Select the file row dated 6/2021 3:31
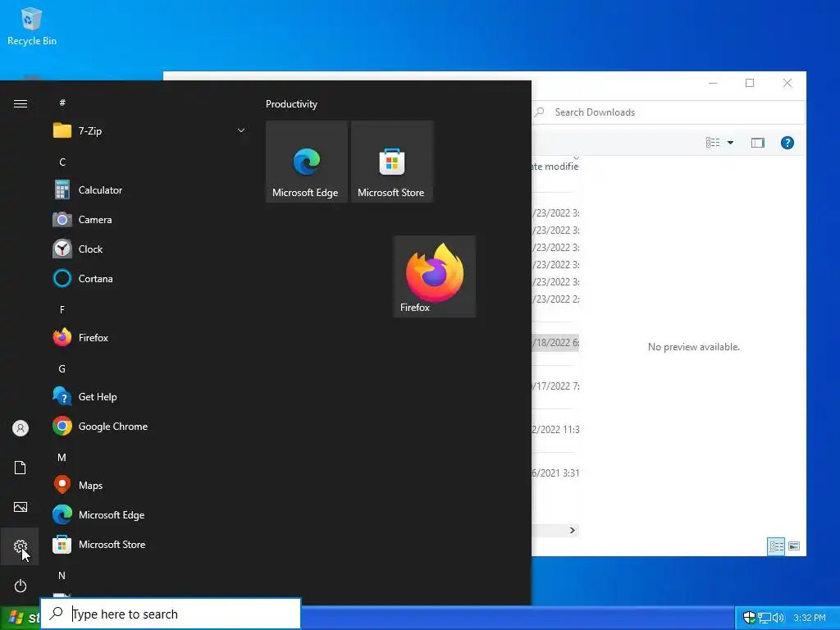840x630 pixels. coord(555,473)
